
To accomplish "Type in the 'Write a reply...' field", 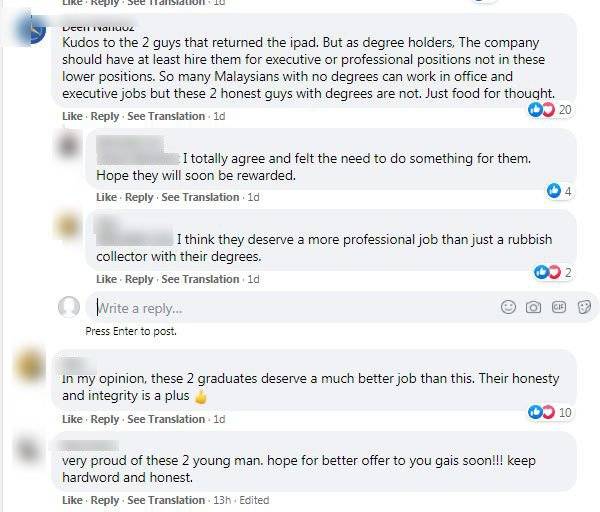I will click(x=290, y=308).
